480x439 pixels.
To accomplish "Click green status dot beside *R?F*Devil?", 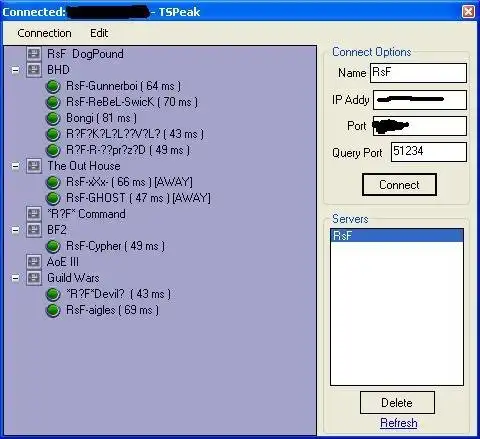I will point(53,294).
